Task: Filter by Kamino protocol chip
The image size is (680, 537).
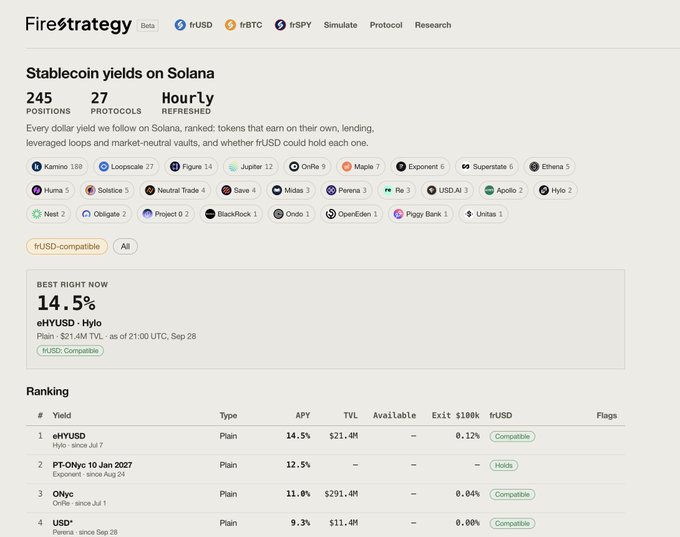Action: [x=57, y=167]
